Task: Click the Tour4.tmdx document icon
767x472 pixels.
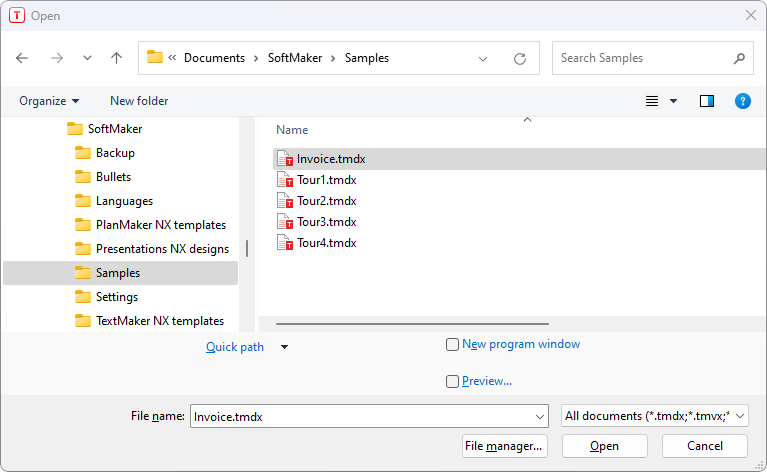Action: [x=285, y=243]
